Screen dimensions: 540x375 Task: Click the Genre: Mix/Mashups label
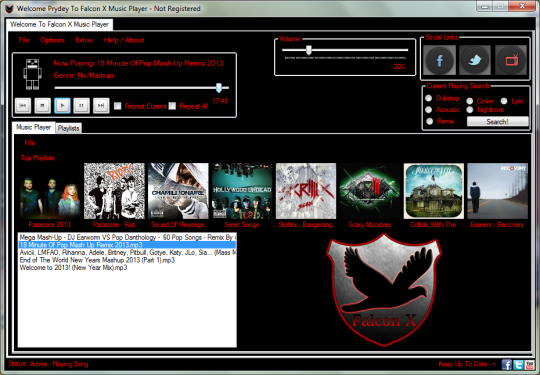[84, 75]
